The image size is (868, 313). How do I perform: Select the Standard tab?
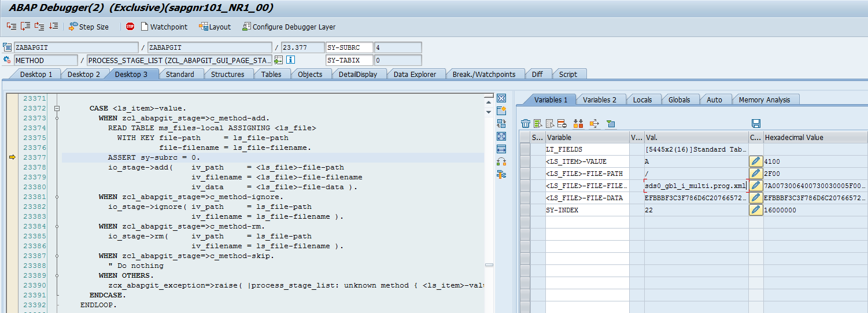click(180, 74)
